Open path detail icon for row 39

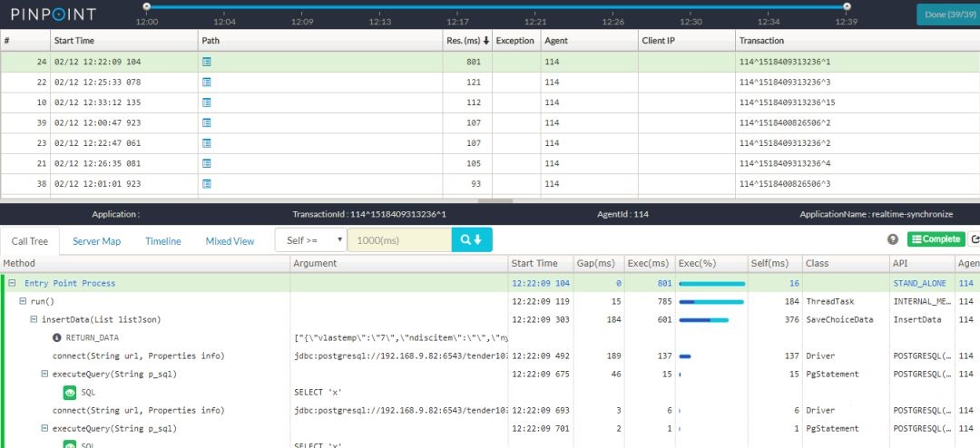207,122
